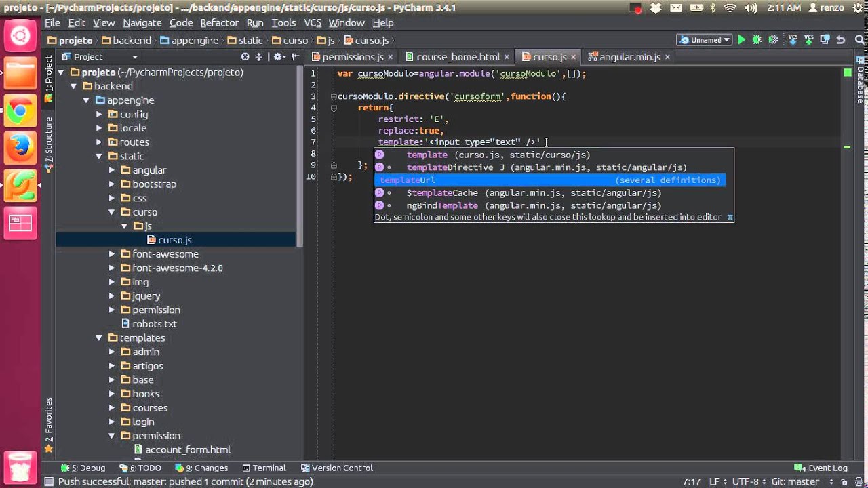Open the Event Log
Viewport: 868px width, 488px height.
pos(821,468)
